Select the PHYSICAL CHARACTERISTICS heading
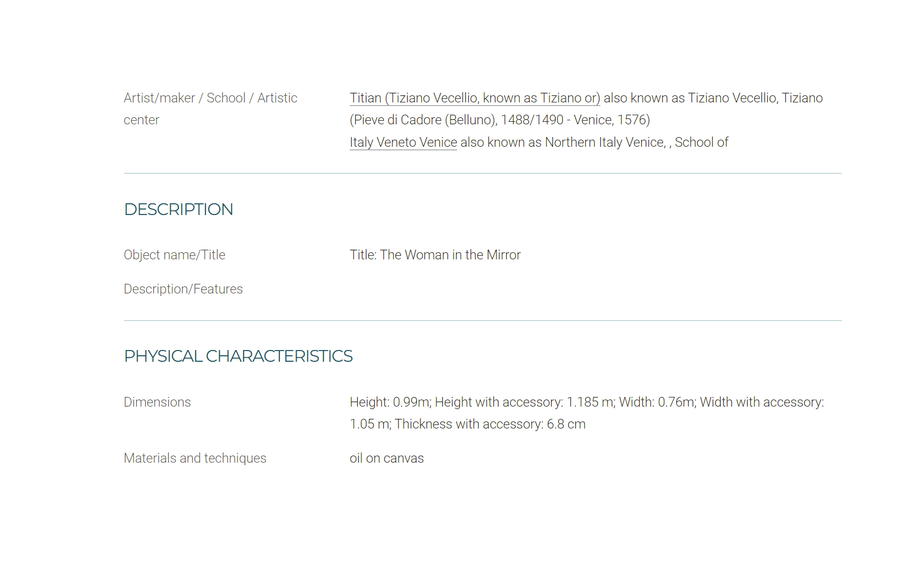The height and width of the screenshot is (588, 920). point(238,356)
